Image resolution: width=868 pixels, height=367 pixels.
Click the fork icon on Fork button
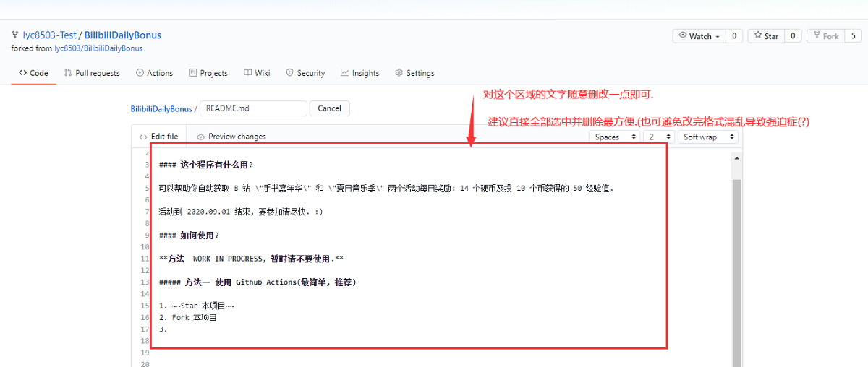pyautogui.click(x=816, y=36)
